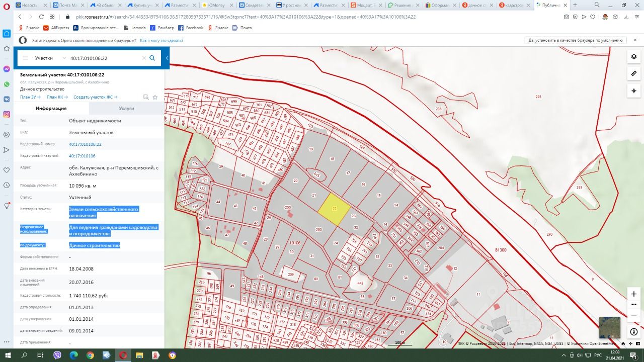The width and height of the screenshot is (644, 362).
Task: Activate the locate-me geolocation tool
Action: [x=633, y=91]
